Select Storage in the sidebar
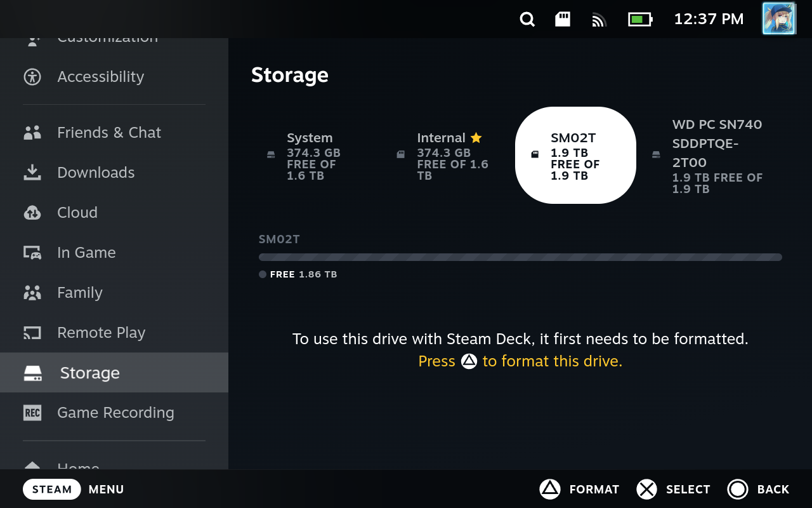Viewport: 812px width, 508px height. tap(89, 373)
